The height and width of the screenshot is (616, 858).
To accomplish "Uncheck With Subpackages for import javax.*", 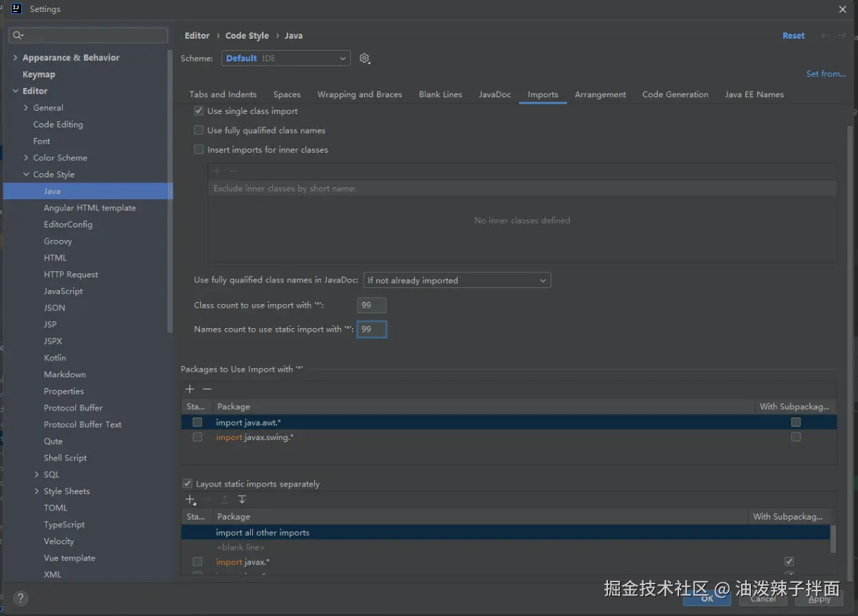I will click(789, 562).
